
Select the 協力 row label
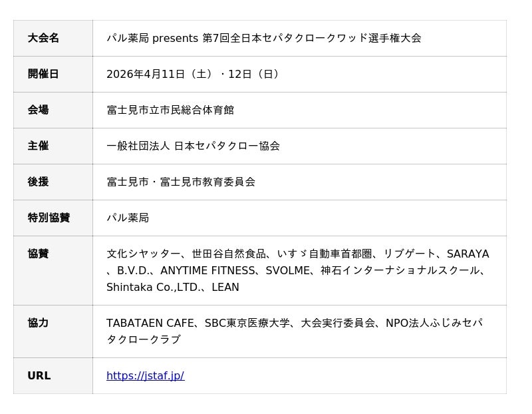coord(38,323)
